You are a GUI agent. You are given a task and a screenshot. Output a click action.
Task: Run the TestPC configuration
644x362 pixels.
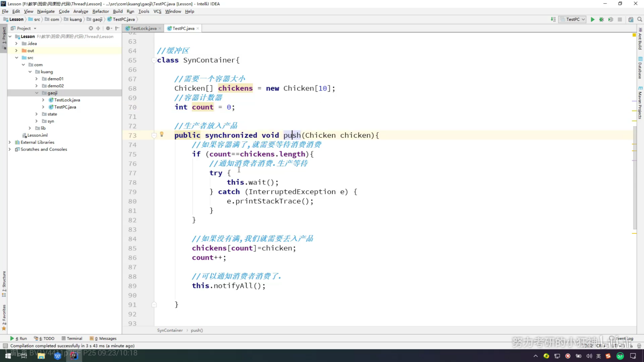click(592, 19)
